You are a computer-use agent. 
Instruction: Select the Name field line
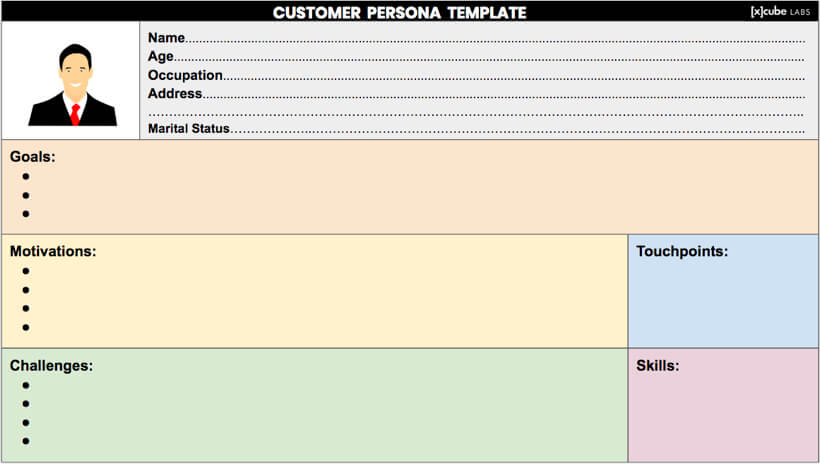coord(476,38)
